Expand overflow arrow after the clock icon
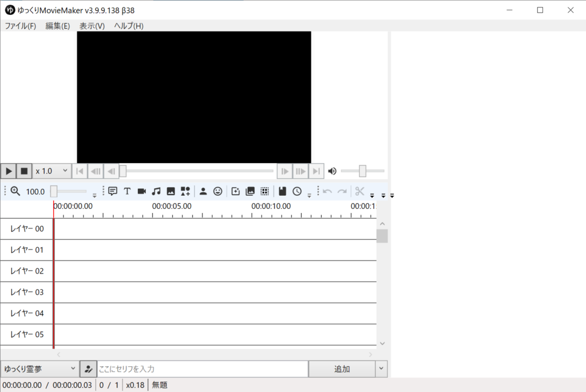 [310, 196]
